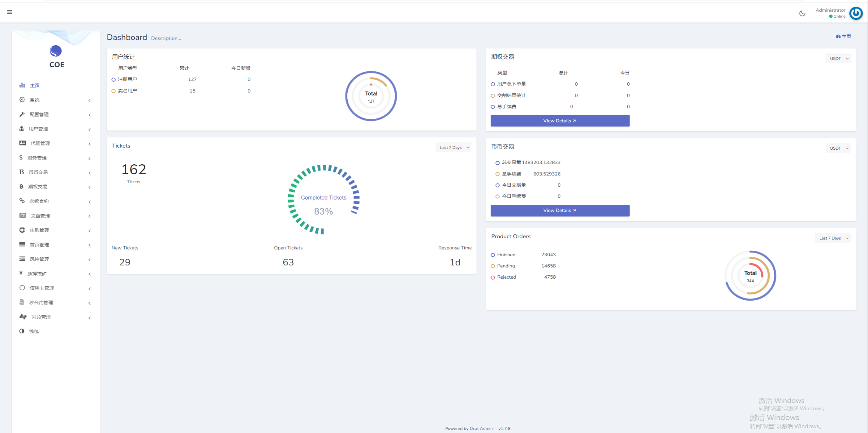The width and height of the screenshot is (868, 433).
Task: Click the Pending orders legend marker
Action: pyautogui.click(x=493, y=266)
